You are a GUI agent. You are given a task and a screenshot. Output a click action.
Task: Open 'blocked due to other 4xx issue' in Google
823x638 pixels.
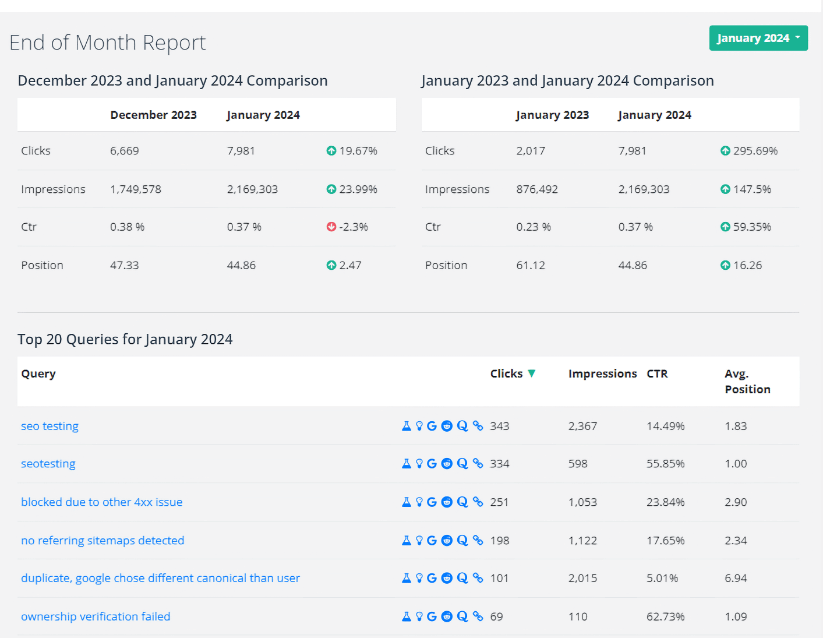coord(432,502)
